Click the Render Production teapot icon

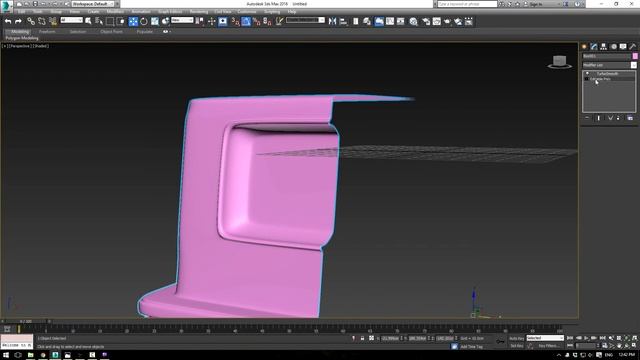click(x=447, y=21)
